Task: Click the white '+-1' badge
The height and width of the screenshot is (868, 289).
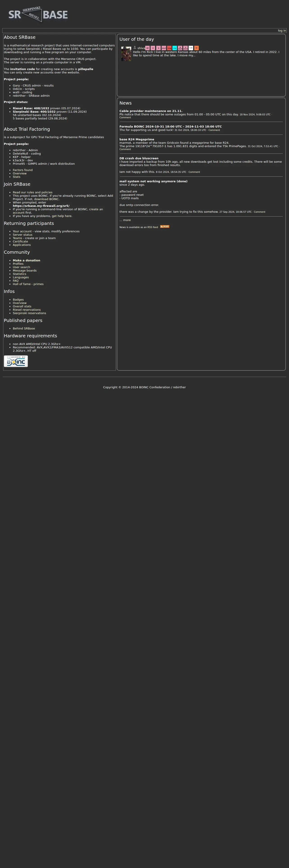Action: [x=191, y=48]
